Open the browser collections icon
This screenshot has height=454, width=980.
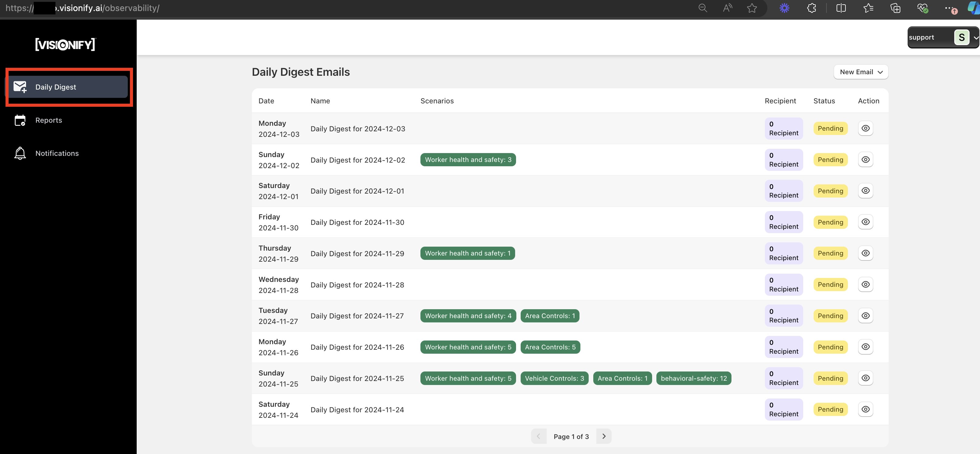895,8
